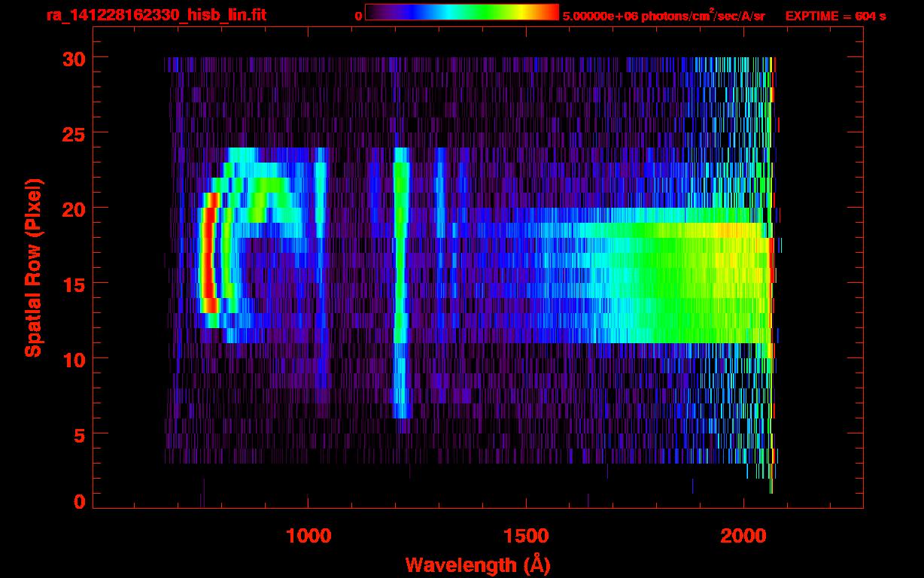
Task: Click the 1000 wavelength tick label
Action: [308, 536]
